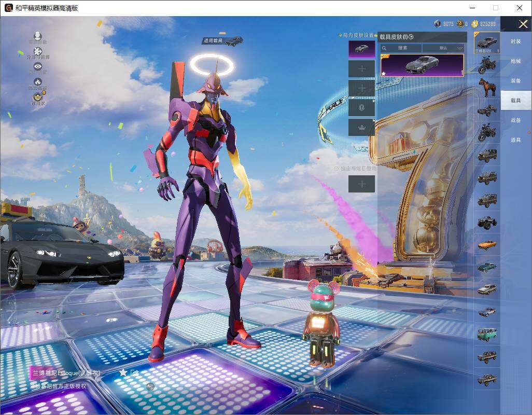Viewport: 532px width, 415px height.
Task: Click the crown slot icon
Action: pos(361,127)
